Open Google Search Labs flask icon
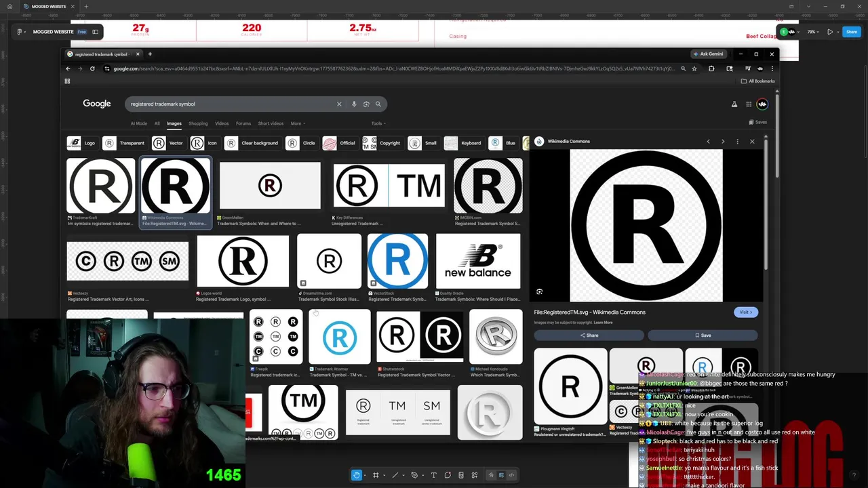Viewport: 868px width, 488px height. click(734, 104)
